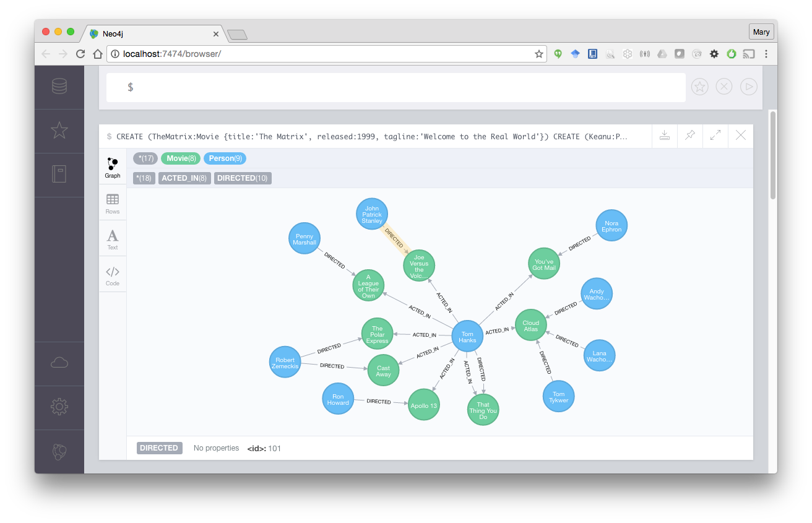Click the That Thing You Do node
Screen dimensions: 812x523
click(483, 410)
